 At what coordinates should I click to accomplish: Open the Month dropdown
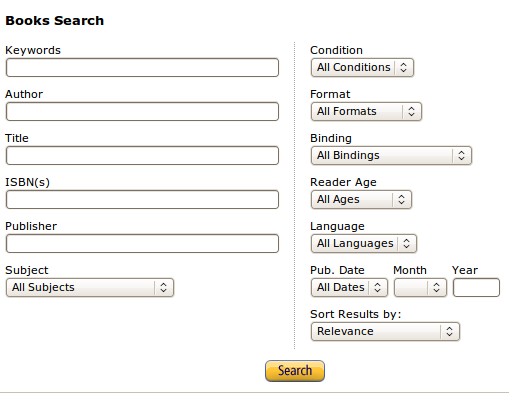pos(420,288)
